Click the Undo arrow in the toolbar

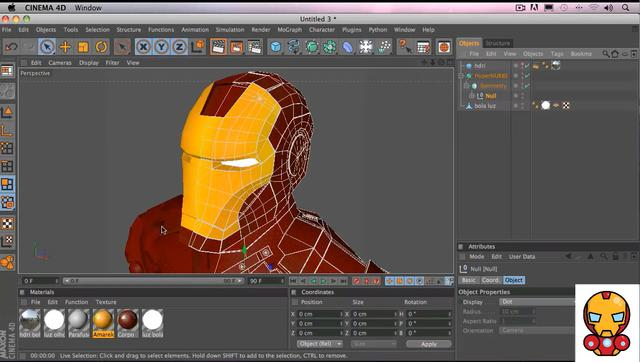click(11, 47)
